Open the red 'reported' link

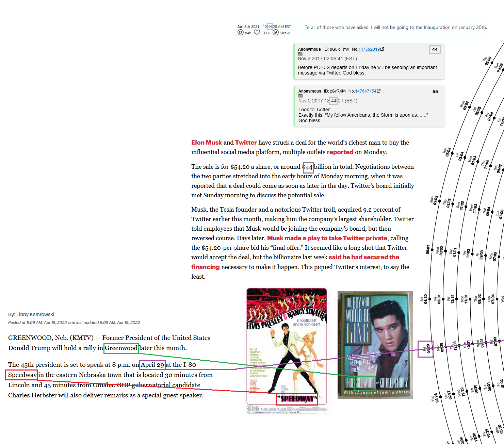tap(340, 152)
